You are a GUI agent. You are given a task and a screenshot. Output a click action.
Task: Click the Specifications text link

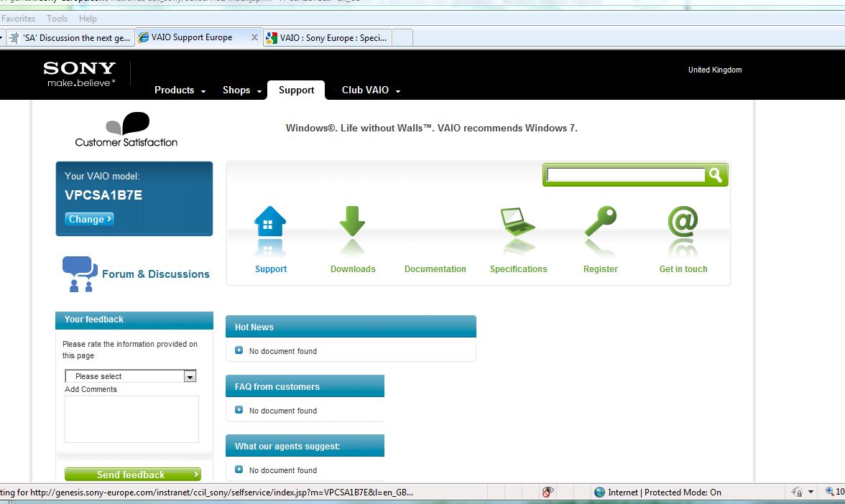(519, 269)
